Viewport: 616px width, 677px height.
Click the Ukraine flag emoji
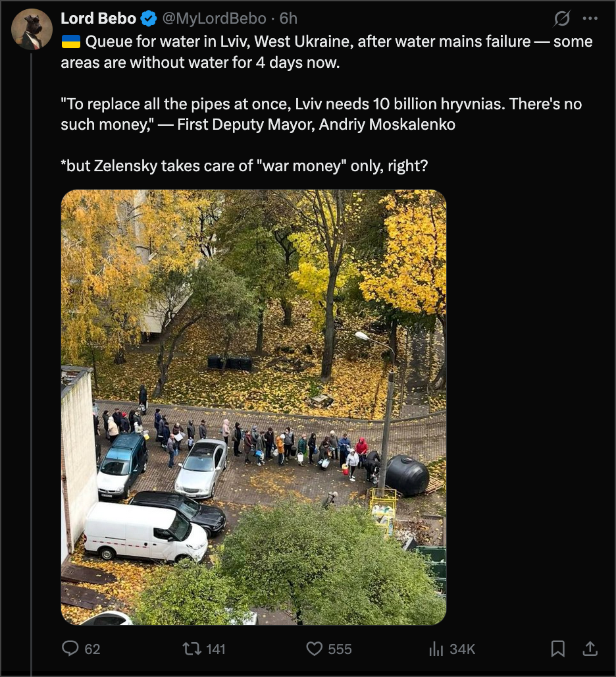pyautogui.click(x=71, y=41)
